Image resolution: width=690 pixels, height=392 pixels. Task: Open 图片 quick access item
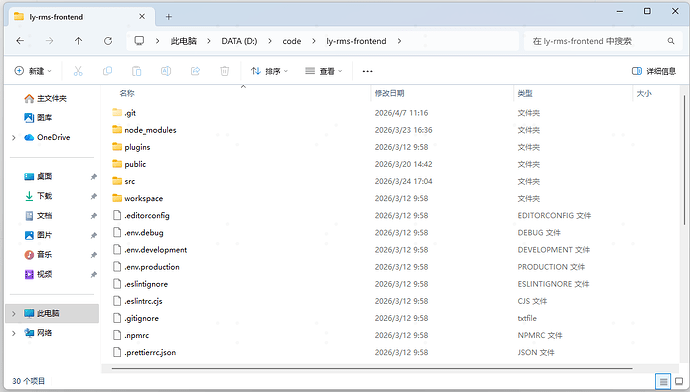coord(38,235)
